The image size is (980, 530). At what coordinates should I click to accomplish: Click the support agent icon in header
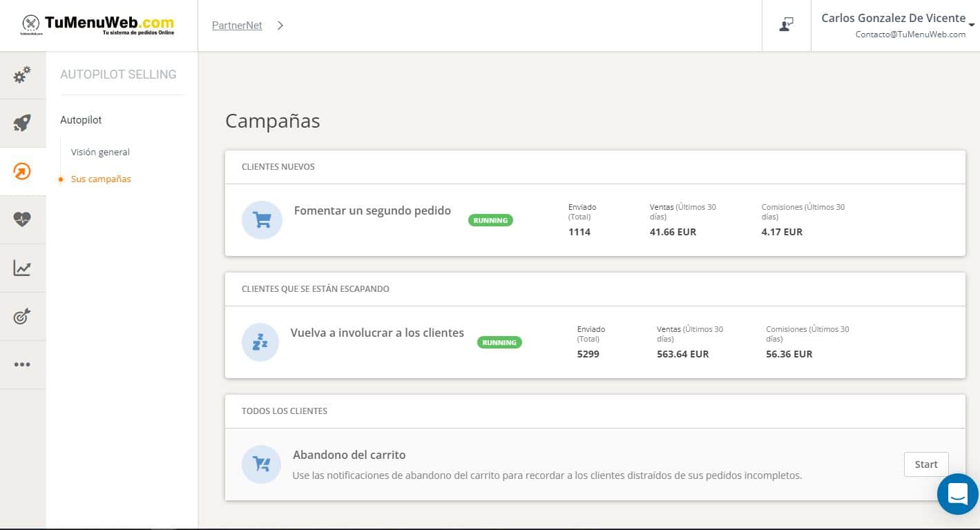pos(786,25)
